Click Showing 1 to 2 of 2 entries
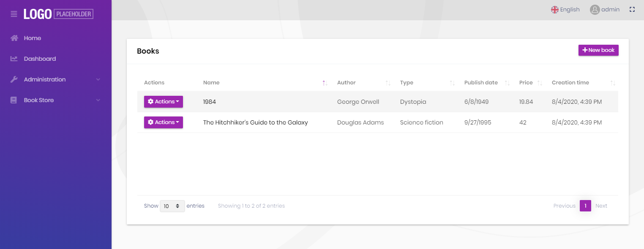644x249 pixels. [x=251, y=206]
